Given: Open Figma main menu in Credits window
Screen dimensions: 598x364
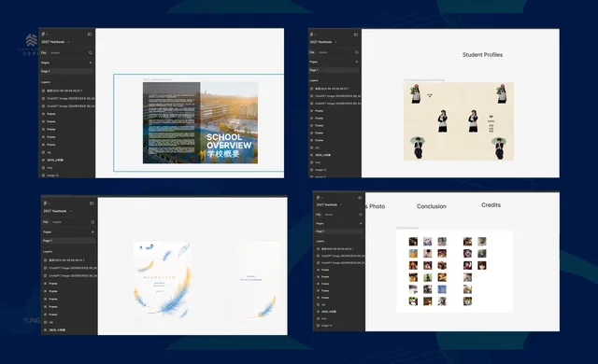Looking at the screenshot, I should (319, 198).
